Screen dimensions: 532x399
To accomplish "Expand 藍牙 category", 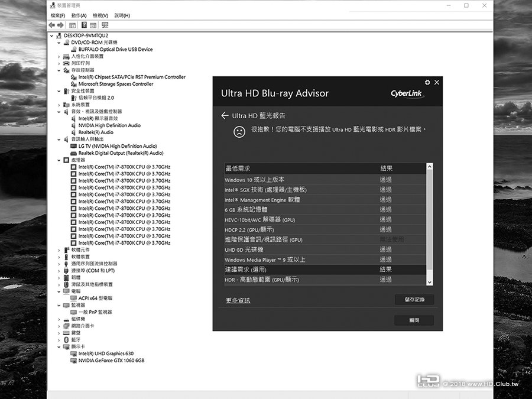I will tap(59, 340).
